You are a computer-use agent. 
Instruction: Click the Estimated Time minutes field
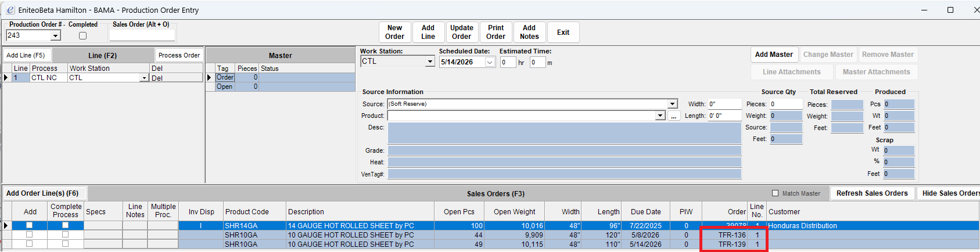(x=537, y=62)
